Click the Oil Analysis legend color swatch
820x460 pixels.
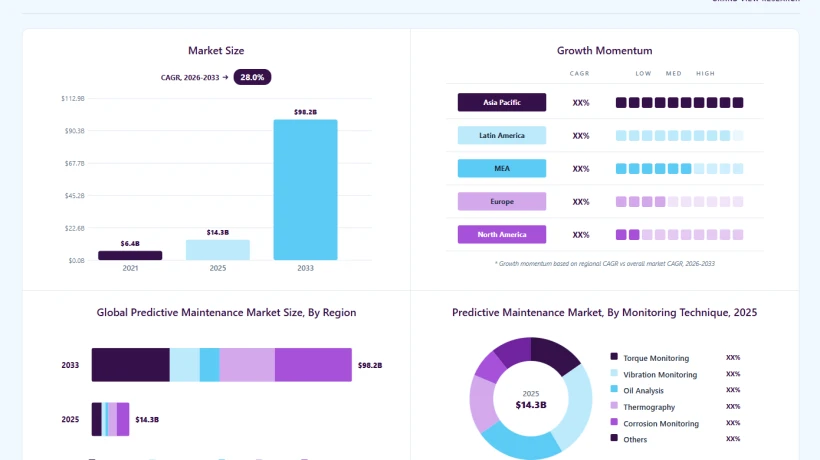coord(614,389)
